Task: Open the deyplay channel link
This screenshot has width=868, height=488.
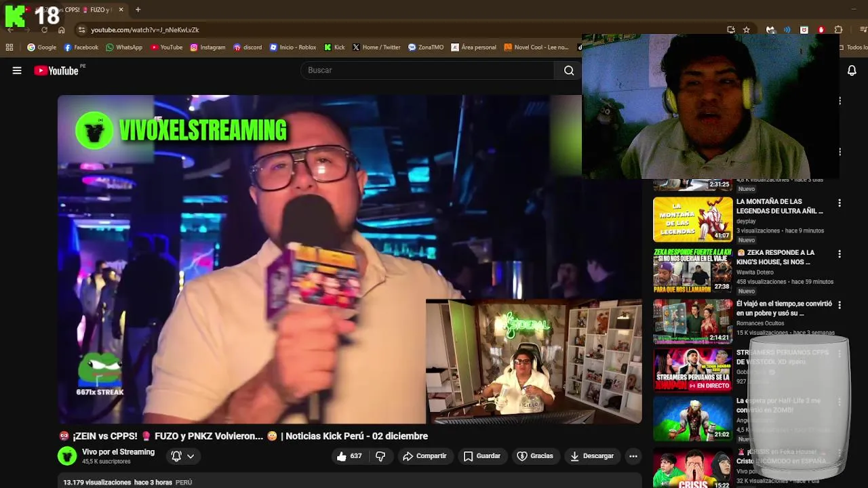Action: 746,221
